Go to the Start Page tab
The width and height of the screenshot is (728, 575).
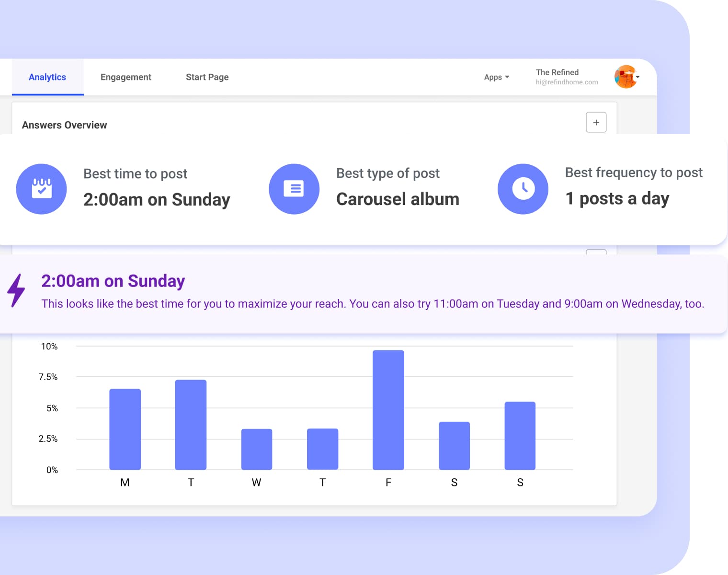(x=207, y=77)
